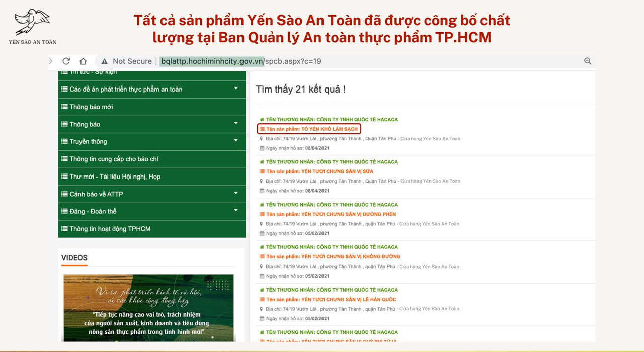Open YẾN TƯƠI CHƯNG SẴN VỊ KHÔNG ĐƯỜNG link

(333, 256)
